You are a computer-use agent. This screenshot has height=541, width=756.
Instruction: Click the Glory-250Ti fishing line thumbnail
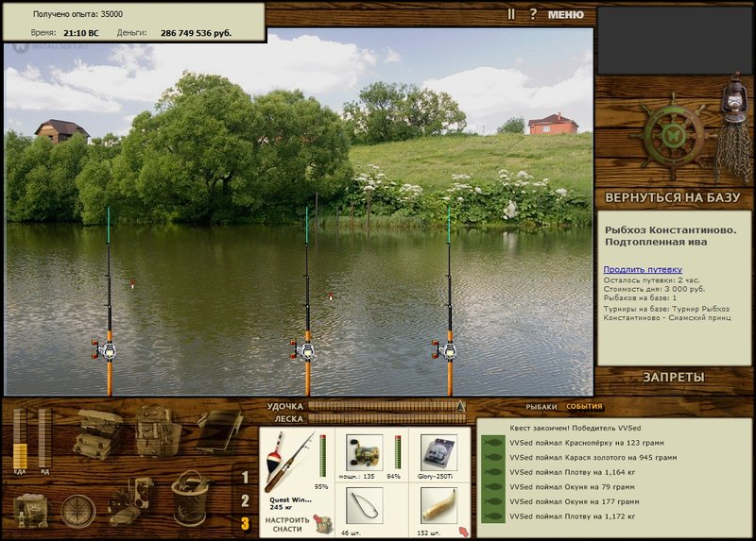tap(438, 452)
